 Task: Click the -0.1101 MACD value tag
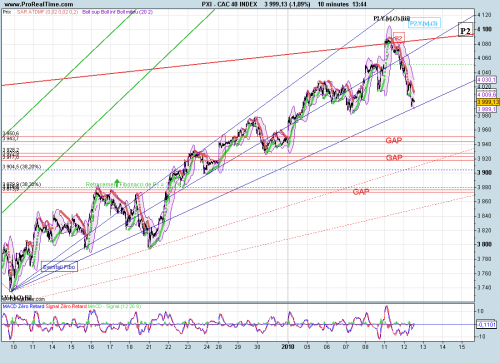(486, 325)
